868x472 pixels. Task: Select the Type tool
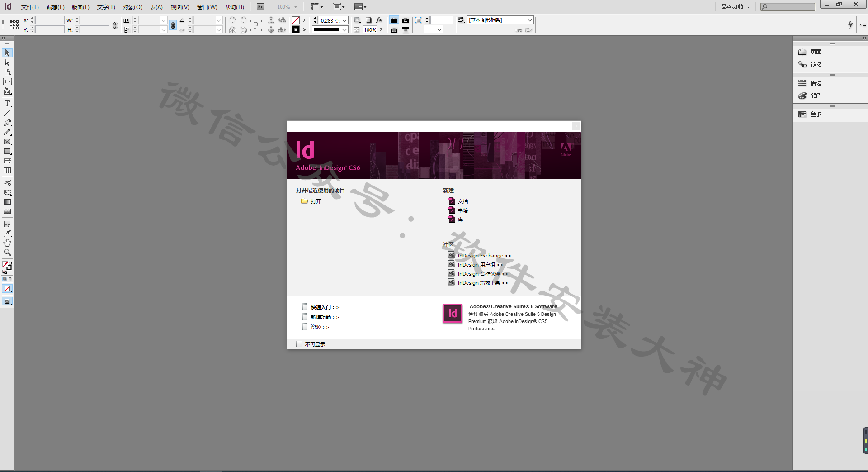pos(7,104)
